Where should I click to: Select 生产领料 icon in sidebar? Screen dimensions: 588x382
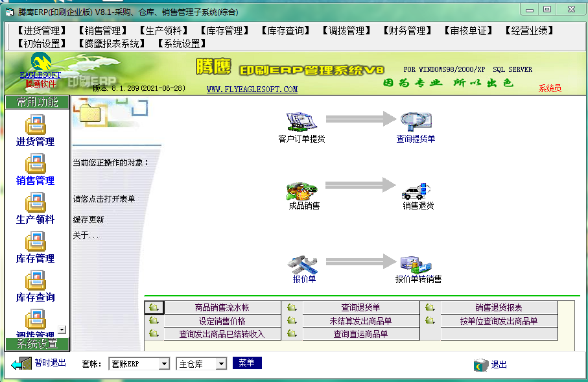[36, 202]
